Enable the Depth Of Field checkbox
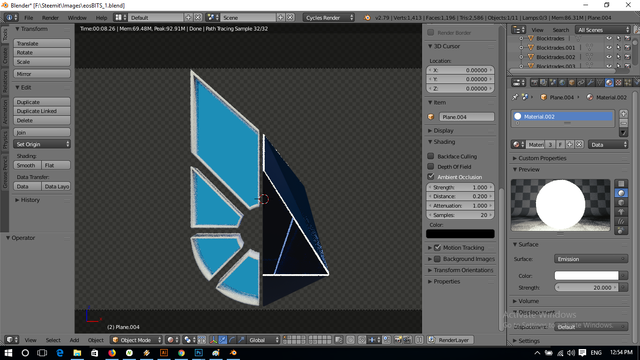Image resolution: width=640 pixels, height=360 pixels. (x=431, y=166)
